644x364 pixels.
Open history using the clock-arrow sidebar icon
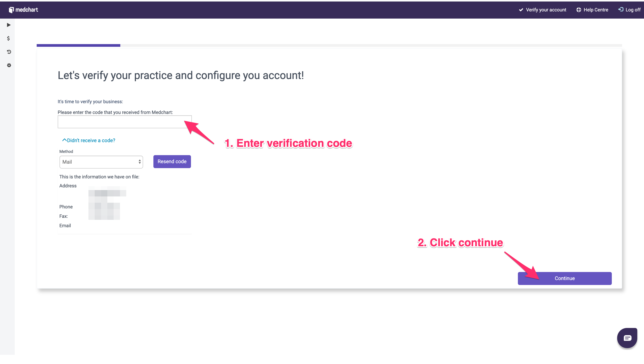[x=8, y=52]
